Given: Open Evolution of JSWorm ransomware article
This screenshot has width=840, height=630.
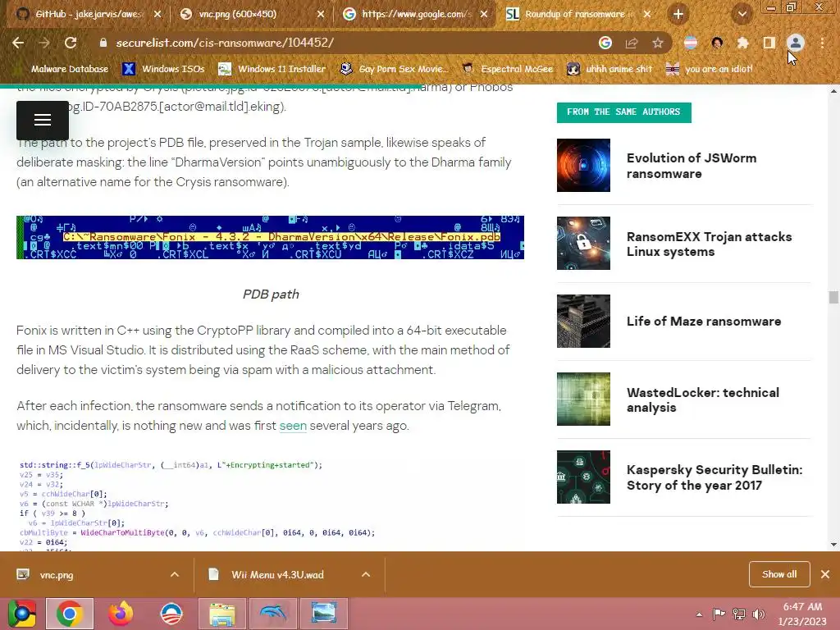Looking at the screenshot, I should (692, 166).
